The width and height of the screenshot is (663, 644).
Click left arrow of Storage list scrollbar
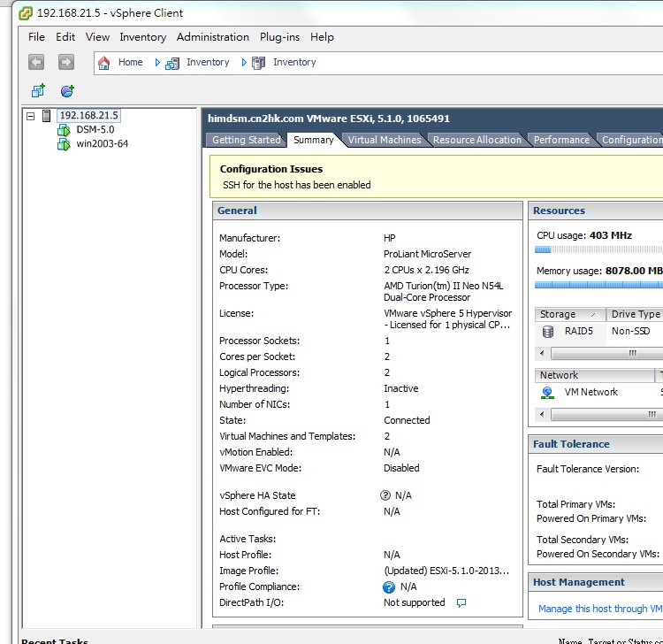(x=542, y=353)
